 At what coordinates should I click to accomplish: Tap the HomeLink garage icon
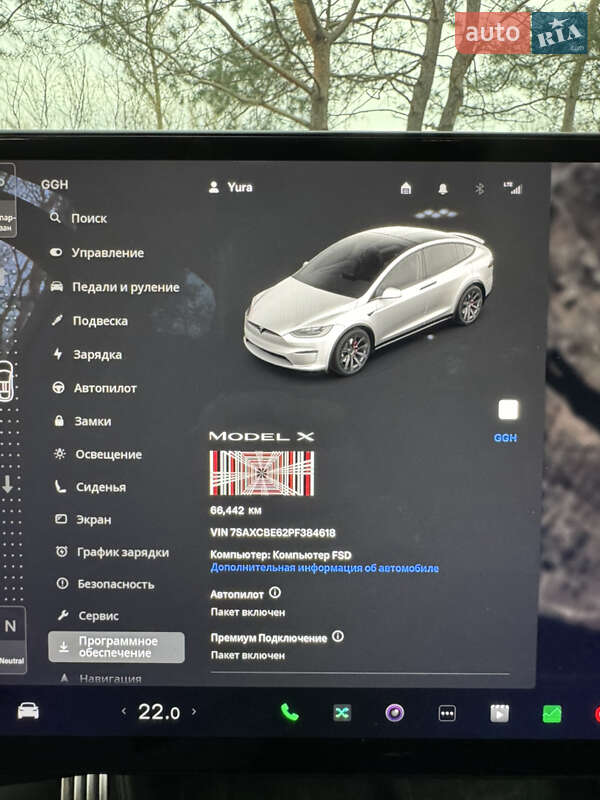(406, 188)
